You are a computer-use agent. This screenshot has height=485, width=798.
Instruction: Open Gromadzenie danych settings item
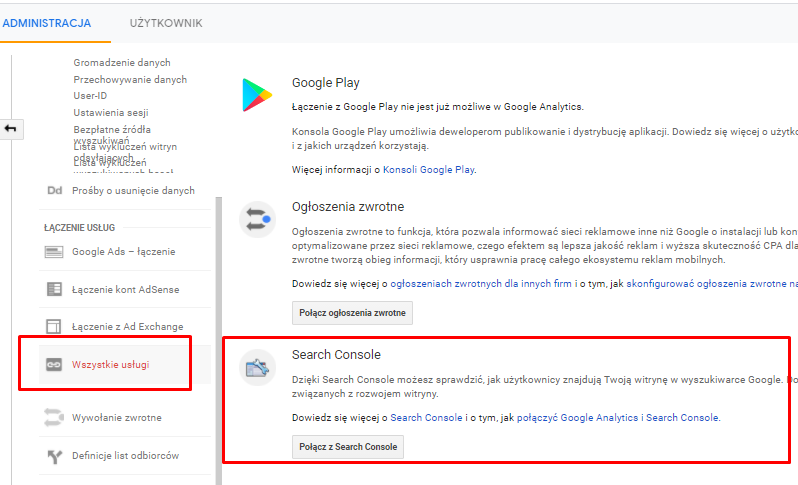click(122, 62)
